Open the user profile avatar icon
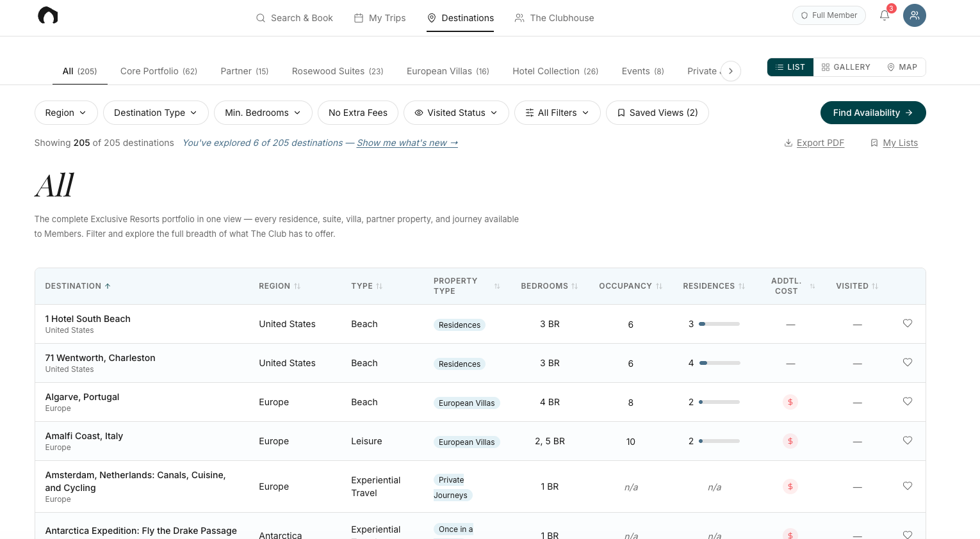This screenshot has width=980, height=539. (x=915, y=15)
